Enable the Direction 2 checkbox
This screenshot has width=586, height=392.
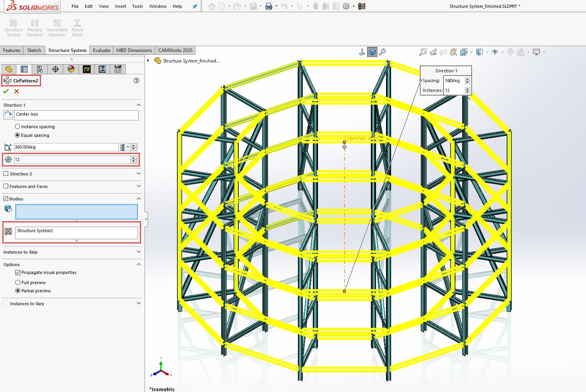click(6, 174)
